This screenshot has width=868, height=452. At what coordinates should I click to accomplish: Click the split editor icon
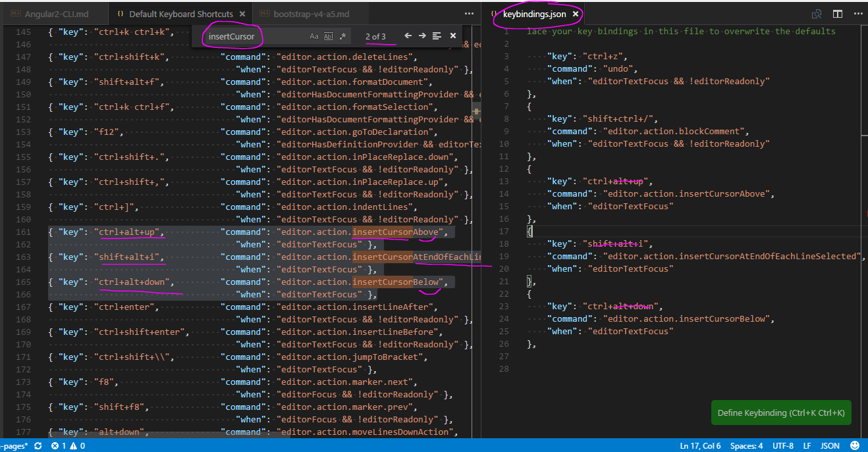838,13
